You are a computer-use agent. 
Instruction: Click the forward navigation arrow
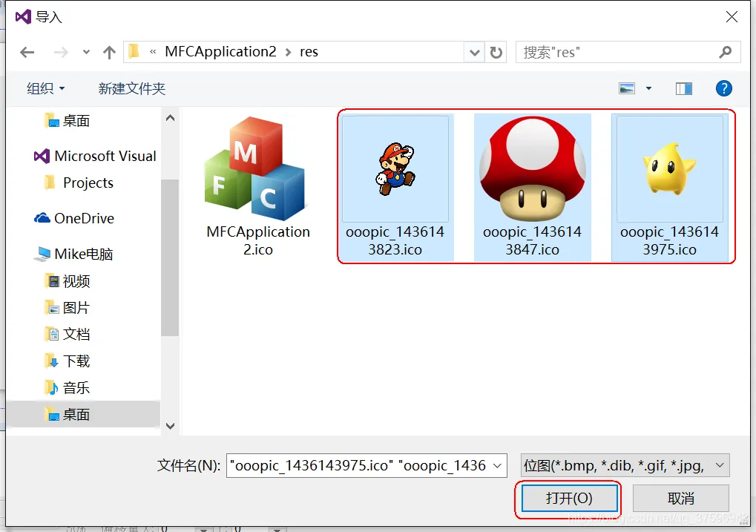point(61,52)
